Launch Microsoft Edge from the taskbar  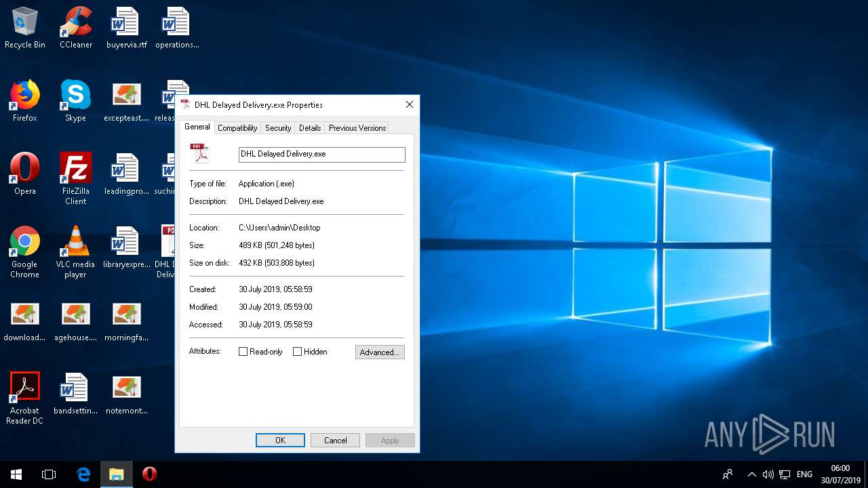click(83, 474)
